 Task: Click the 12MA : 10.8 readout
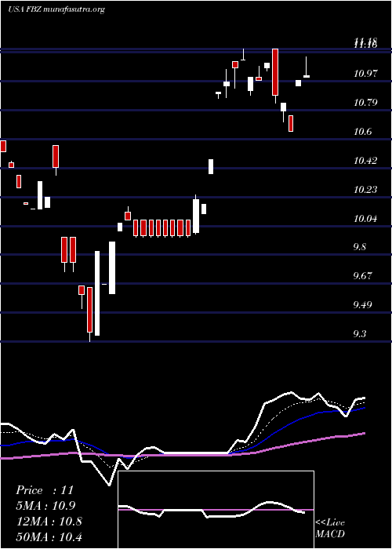pyautogui.click(x=49, y=522)
